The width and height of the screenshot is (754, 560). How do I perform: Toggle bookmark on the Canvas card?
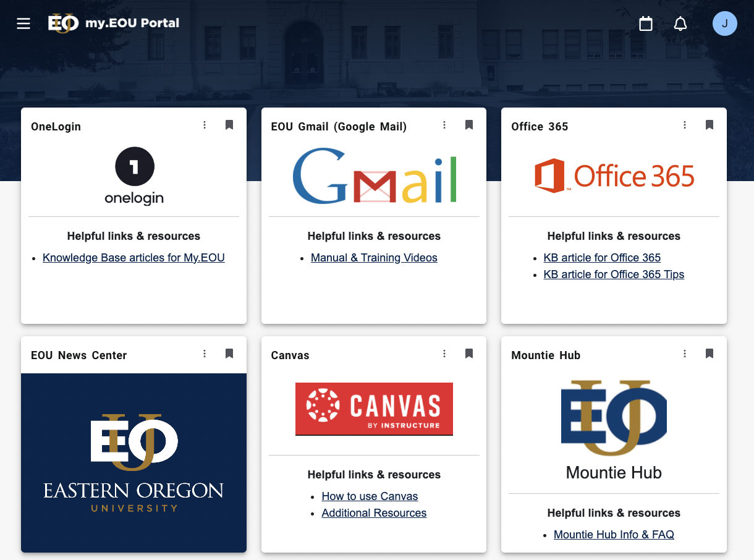pyautogui.click(x=469, y=354)
